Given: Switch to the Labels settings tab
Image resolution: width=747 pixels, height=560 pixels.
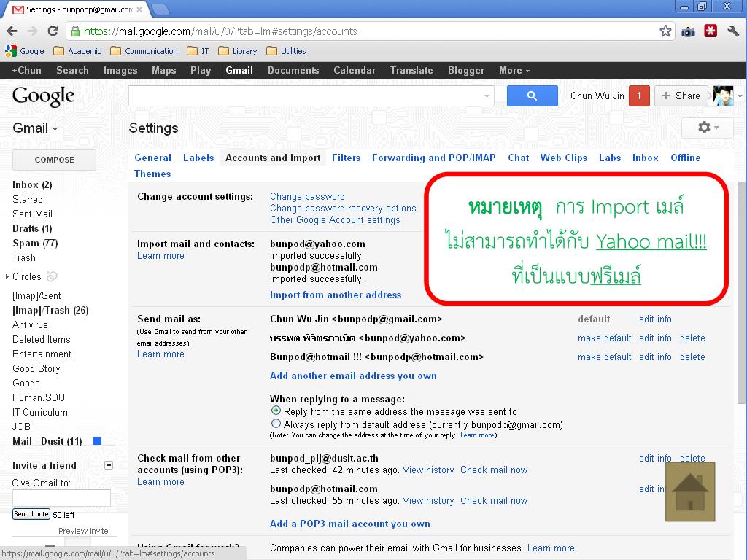Looking at the screenshot, I should pos(198,158).
